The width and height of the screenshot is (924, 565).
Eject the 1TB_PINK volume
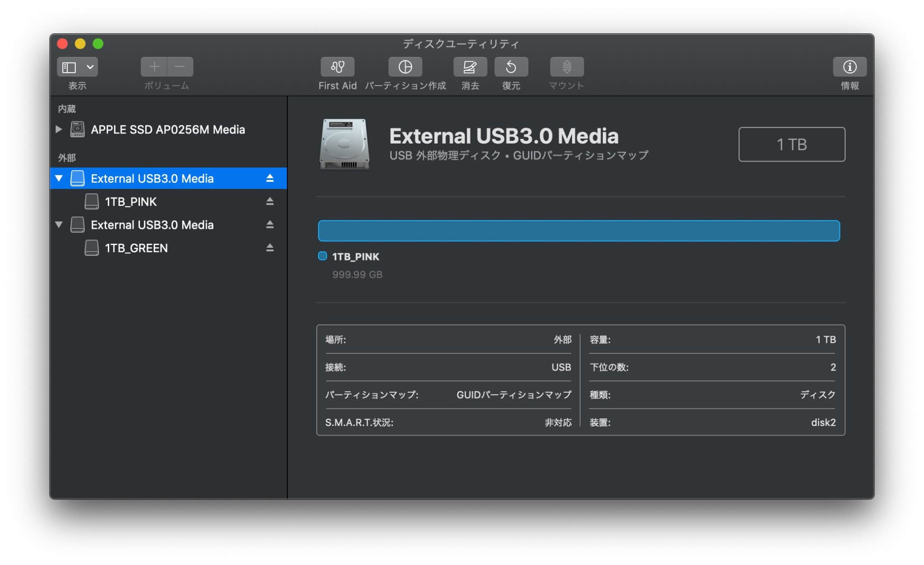coord(269,201)
